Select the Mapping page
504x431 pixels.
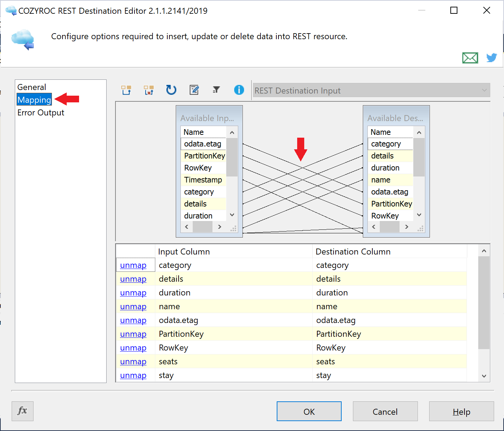point(34,100)
